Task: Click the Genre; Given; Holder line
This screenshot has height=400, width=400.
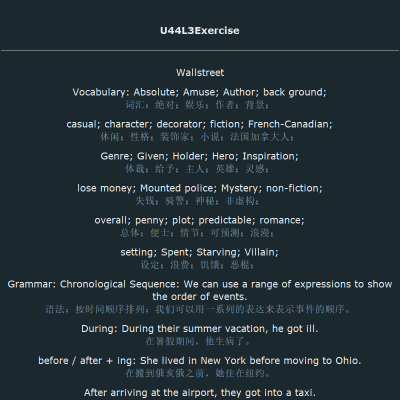Action: [x=200, y=156]
